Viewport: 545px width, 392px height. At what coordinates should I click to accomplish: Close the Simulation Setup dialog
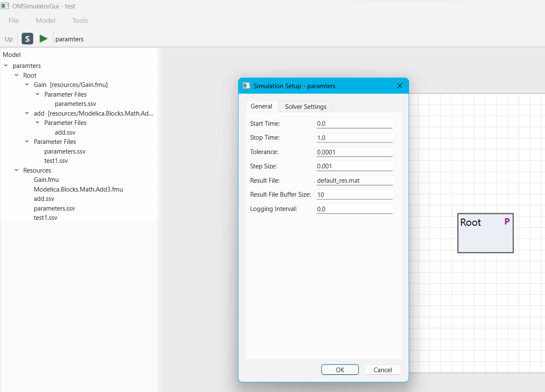coord(400,86)
